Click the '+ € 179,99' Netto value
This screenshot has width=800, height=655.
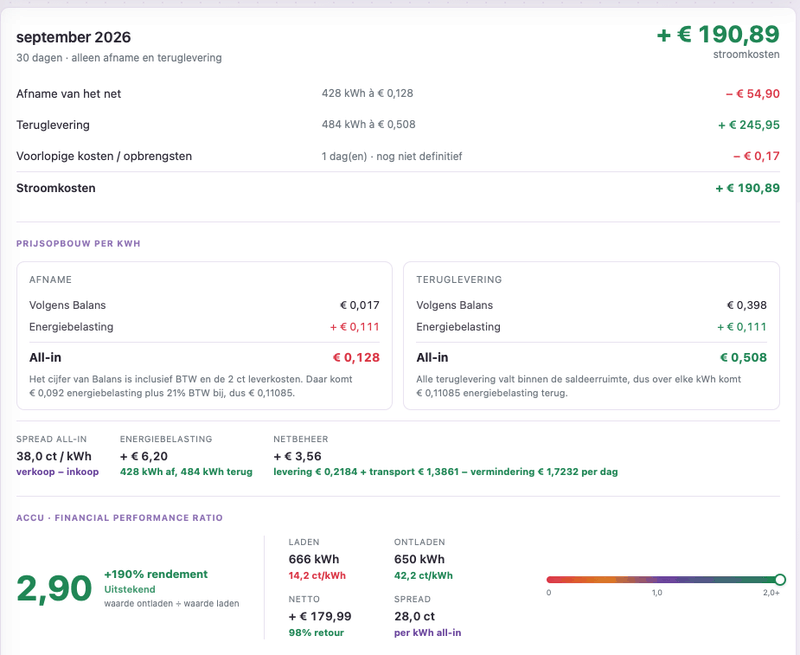pyautogui.click(x=320, y=616)
